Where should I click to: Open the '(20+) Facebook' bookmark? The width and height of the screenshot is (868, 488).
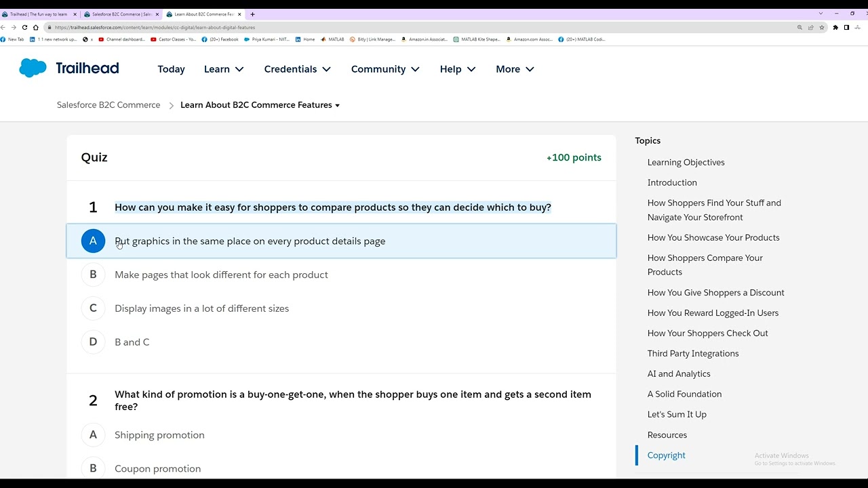[x=220, y=39]
